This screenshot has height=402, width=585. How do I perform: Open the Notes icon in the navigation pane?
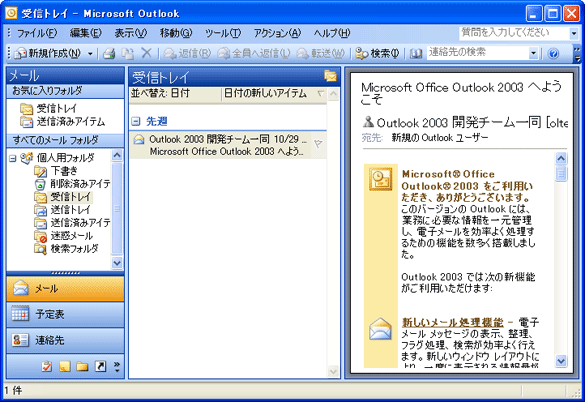[x=65, y=367]
